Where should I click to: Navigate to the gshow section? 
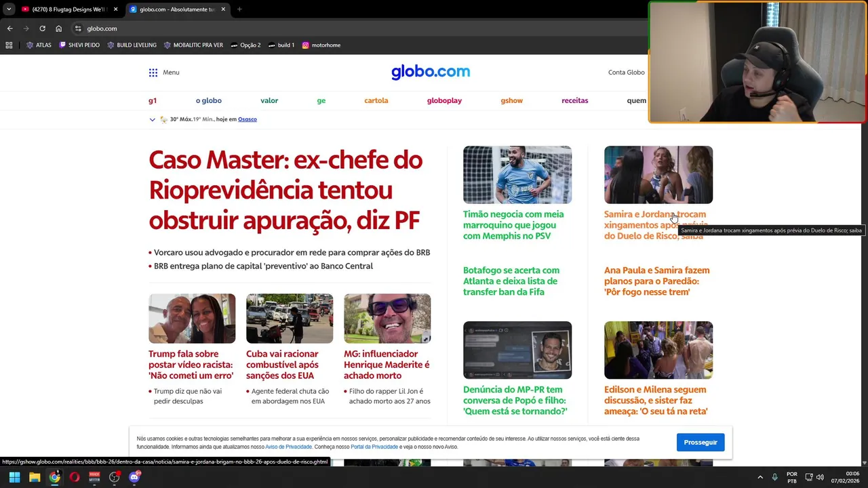[512, 100]
